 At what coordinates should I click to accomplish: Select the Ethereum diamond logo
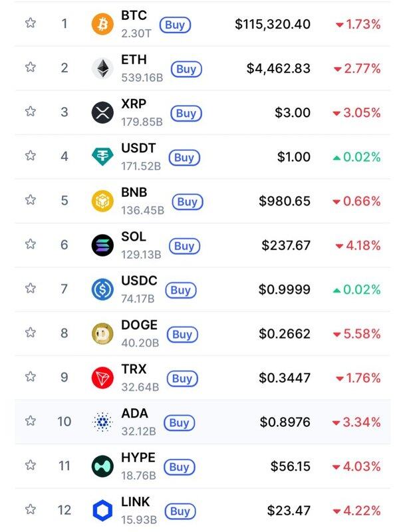[102, 68]
